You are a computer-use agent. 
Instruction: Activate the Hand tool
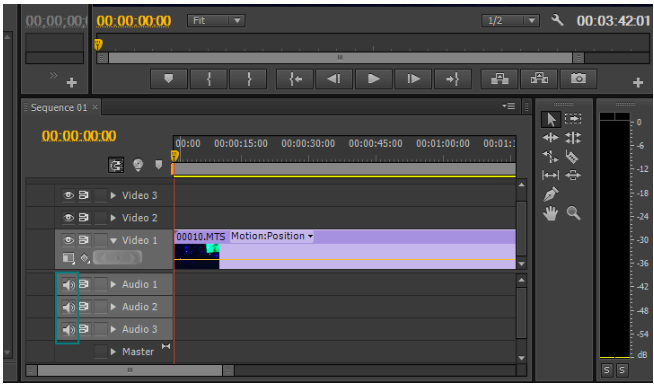click(x=551, y=214)
